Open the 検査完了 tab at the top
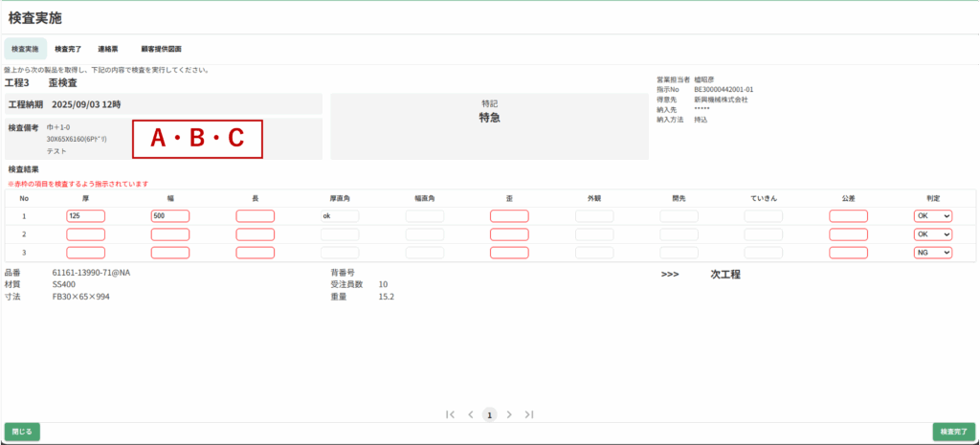The image size is (980, 445). 68,49
